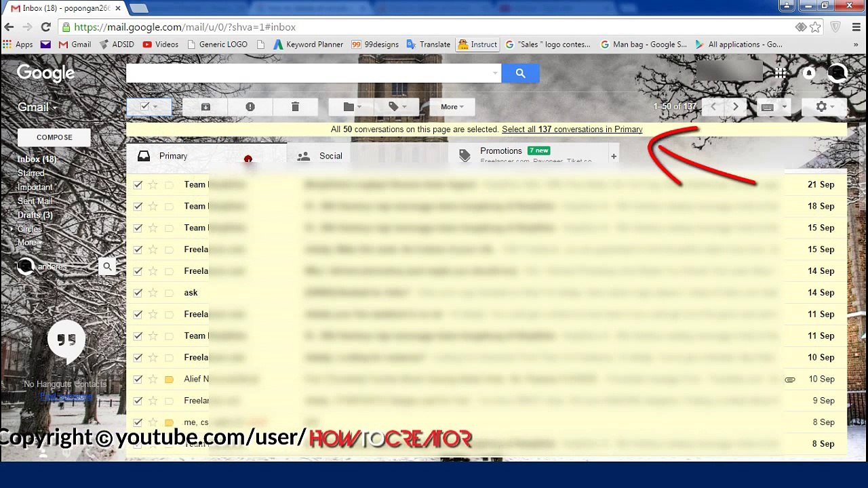
Task: Open Generic LOGO bookmark
Action: [x=217, y=45]
